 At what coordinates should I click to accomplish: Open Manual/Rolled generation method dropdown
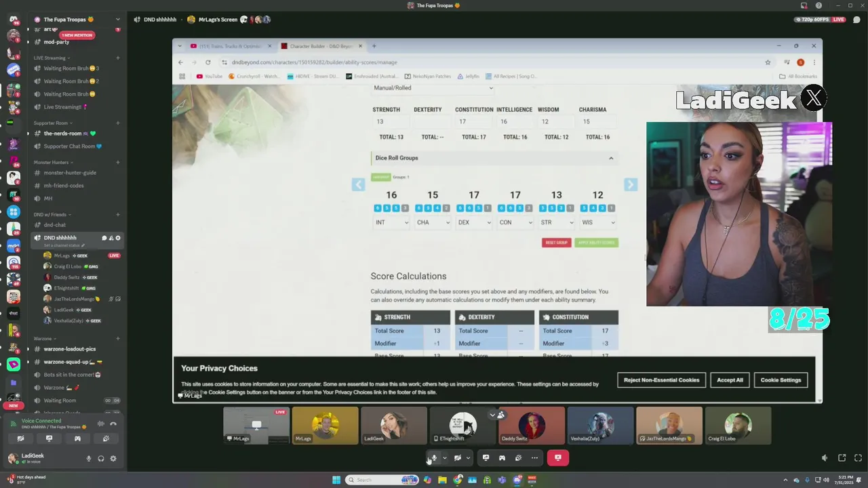pyautogui.click(x=433, y=88)
